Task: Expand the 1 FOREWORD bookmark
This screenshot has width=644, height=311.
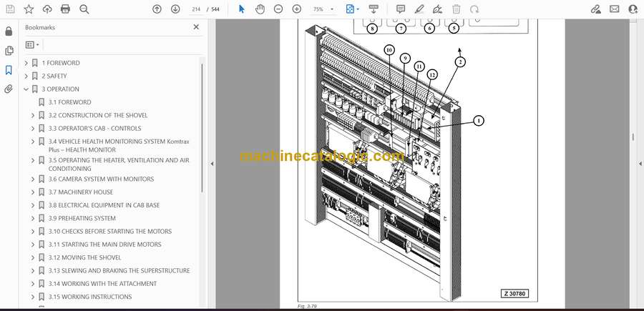Action: (x=26, y=63)
